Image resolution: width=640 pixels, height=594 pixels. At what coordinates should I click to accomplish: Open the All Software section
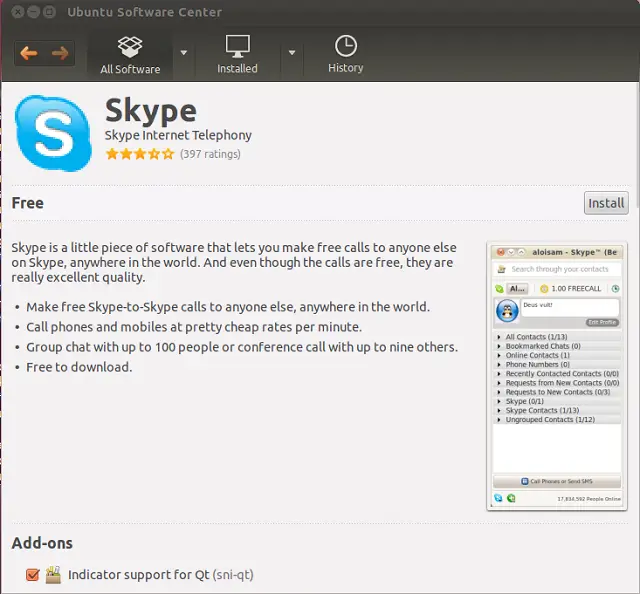pos(130,56)
